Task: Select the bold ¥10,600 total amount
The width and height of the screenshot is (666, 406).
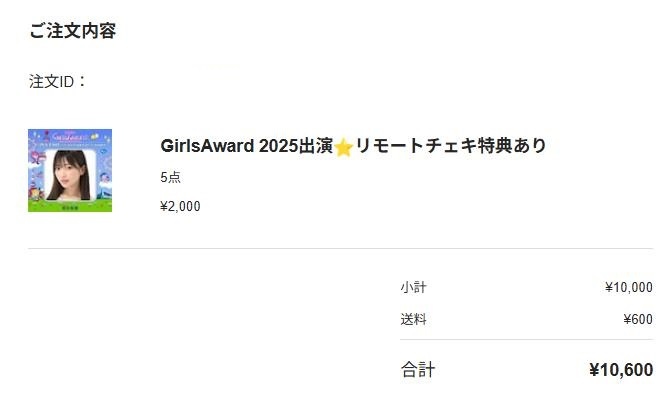Action: tap(621, 370)
